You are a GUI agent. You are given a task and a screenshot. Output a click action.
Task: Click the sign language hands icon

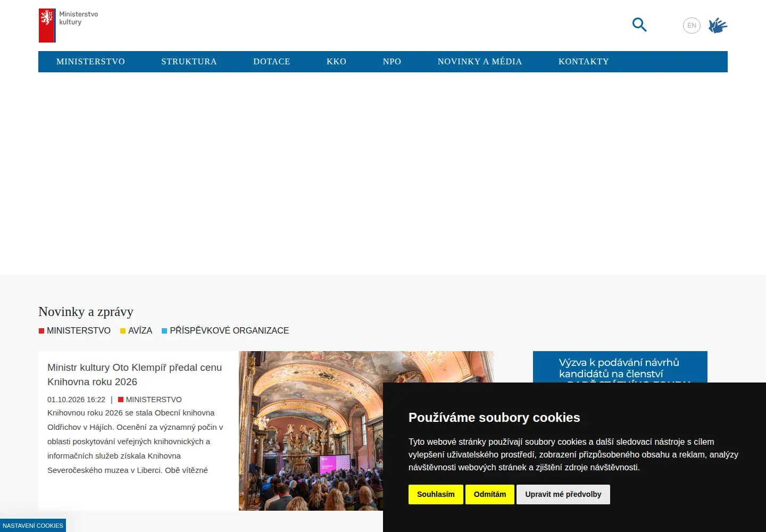pos(718,26)
